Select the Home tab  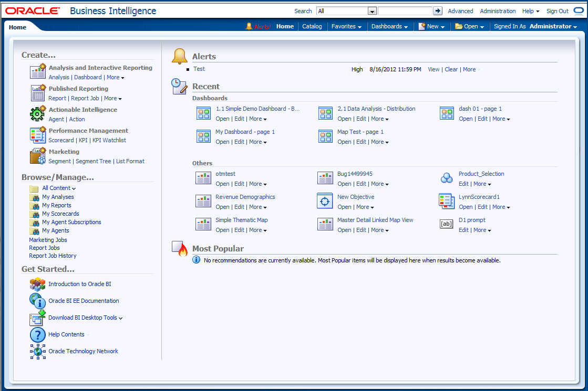[x=17, y=27]
